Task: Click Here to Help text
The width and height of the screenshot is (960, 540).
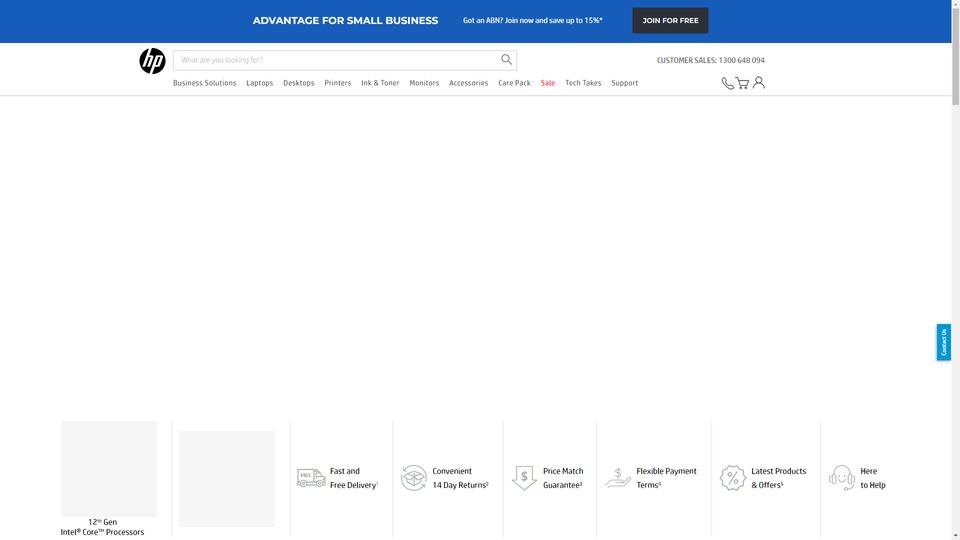Action: click(x=872, y=478)
